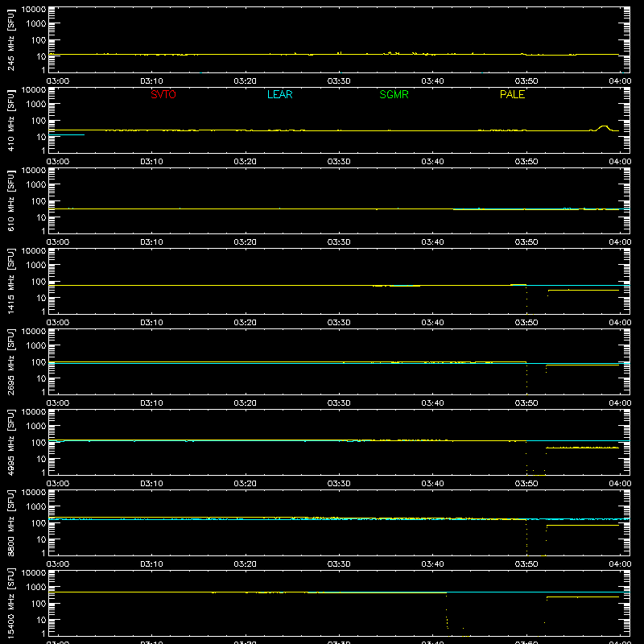Click 03:50 time label under 410 MHz plot

tap(526, 162)
